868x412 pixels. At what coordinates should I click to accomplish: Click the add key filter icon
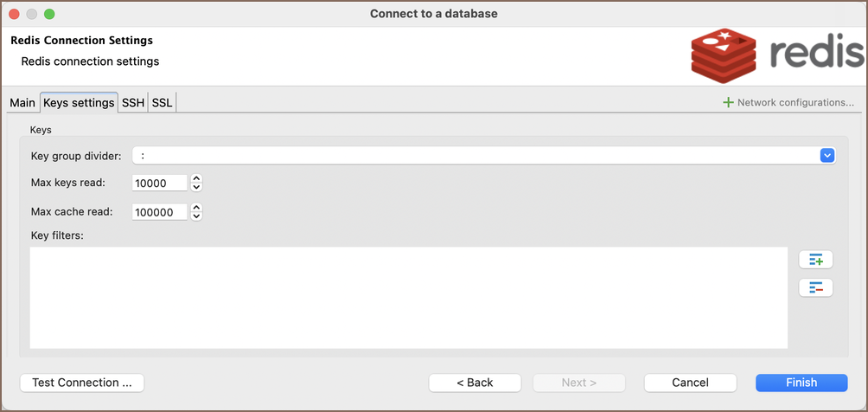tap(815, 260)
